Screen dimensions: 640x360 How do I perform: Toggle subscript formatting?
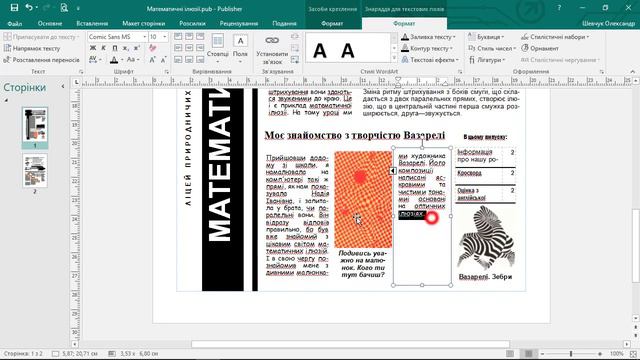pyautogui.click(x=126, y=48)
